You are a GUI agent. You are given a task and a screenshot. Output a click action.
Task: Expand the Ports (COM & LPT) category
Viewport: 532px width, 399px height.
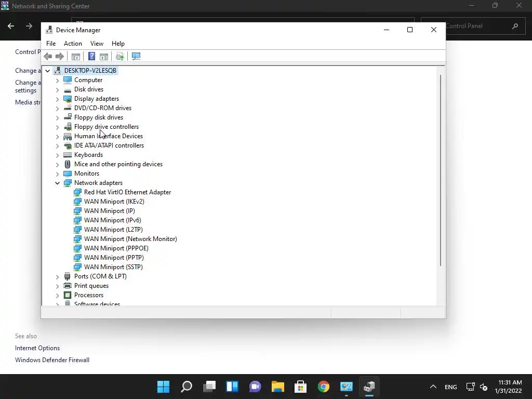[57, 277]
